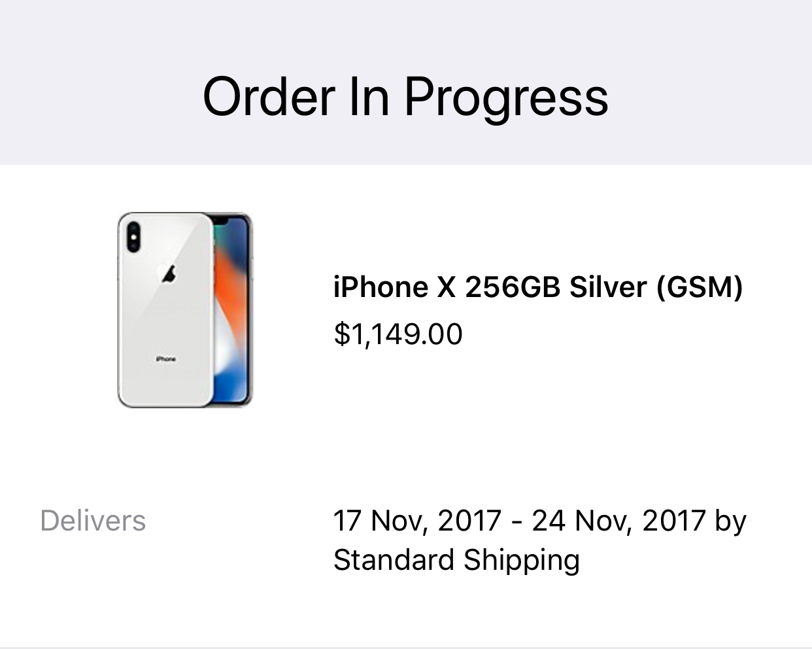Select the 24 Nov, 2017 end date
812x649 pixels.
[x=618, y=521]
